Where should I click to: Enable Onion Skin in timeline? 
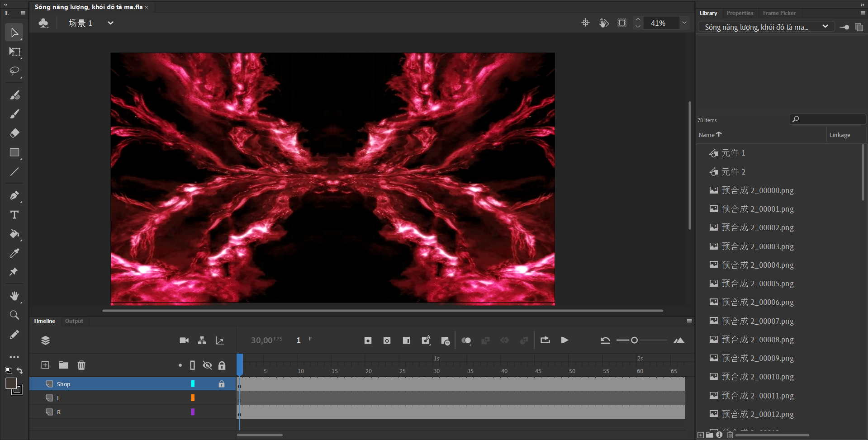pyautogui.click(x=466, y=341)
